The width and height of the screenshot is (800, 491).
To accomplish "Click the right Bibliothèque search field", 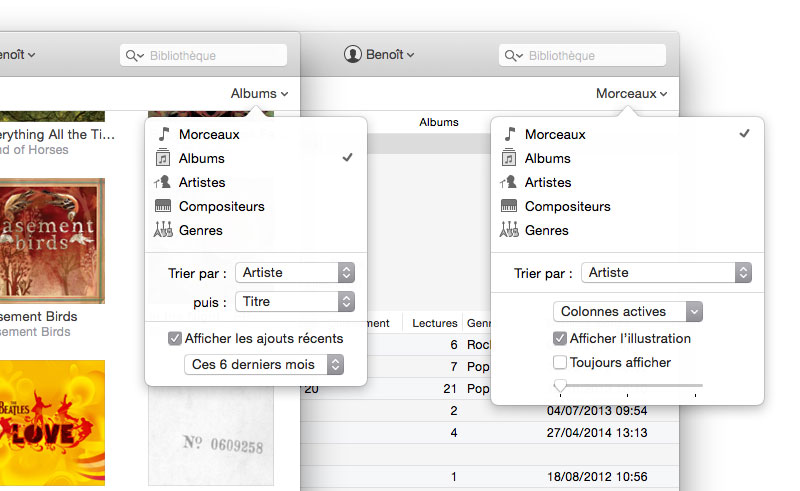I will click(582, 55).
